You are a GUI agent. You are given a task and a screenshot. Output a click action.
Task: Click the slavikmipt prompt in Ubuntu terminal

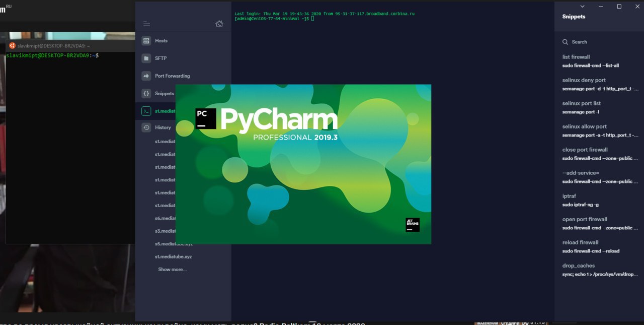point(52,55)
